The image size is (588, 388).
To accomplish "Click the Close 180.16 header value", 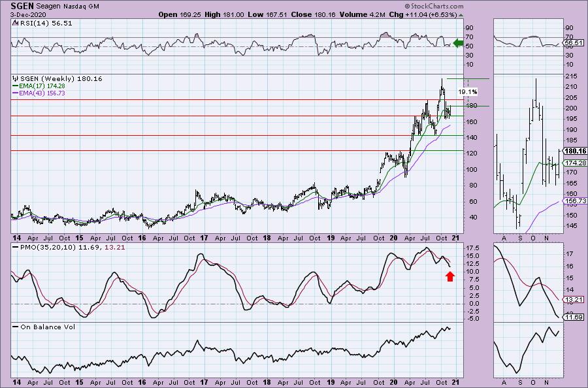I will pos(313,14).
